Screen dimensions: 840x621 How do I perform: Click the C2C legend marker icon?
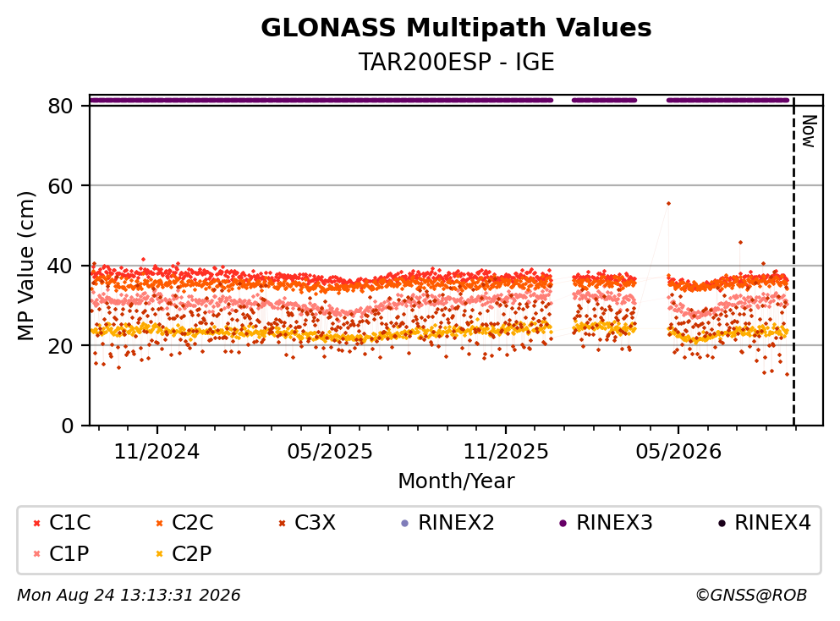(159, 524)
